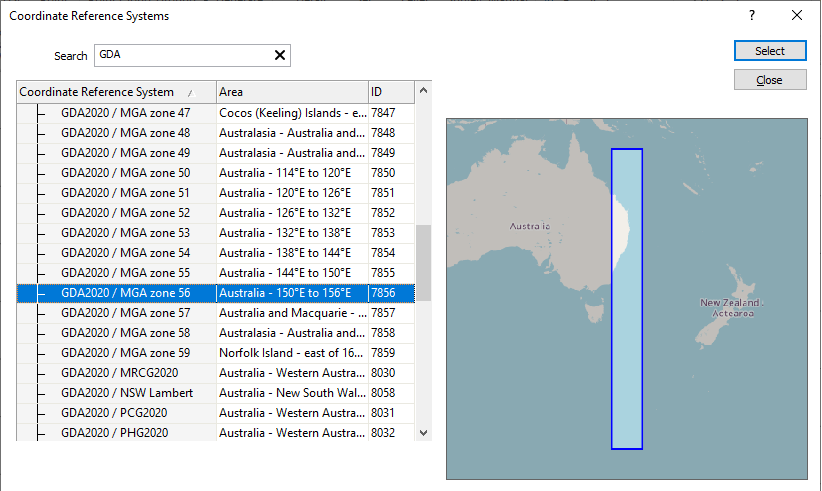Select GDA2020 / MGA zone 47 entry
This screenshot has width=822, height=491.
click(125, 113)
